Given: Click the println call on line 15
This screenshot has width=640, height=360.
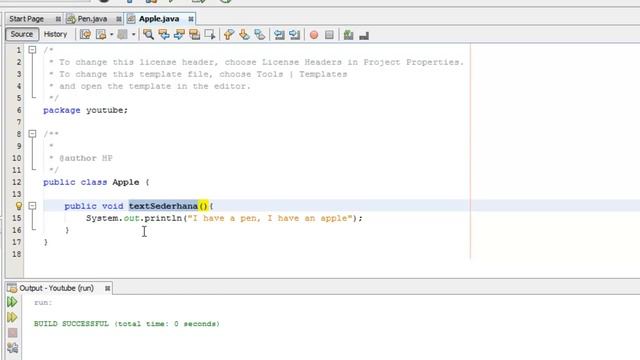Looking at the screenshot, I should (x=163, y=218).
